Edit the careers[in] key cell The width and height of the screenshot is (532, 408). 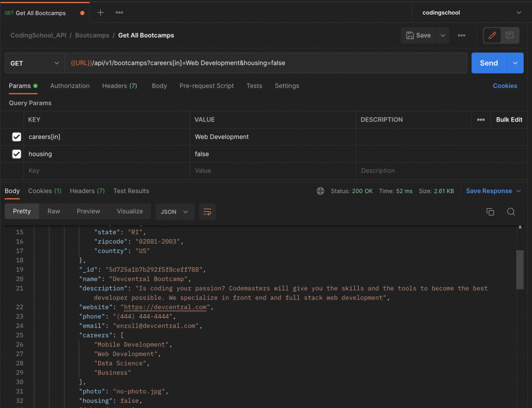[x=107, y=137]
